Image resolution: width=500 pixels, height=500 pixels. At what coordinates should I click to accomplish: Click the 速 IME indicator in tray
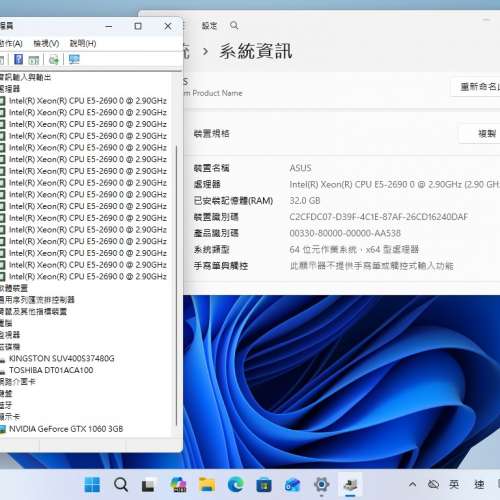point(479,484)
